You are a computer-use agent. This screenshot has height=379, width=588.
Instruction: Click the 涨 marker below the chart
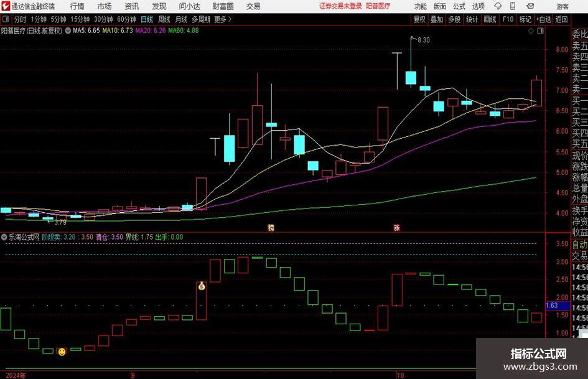[x=396, y=227]
